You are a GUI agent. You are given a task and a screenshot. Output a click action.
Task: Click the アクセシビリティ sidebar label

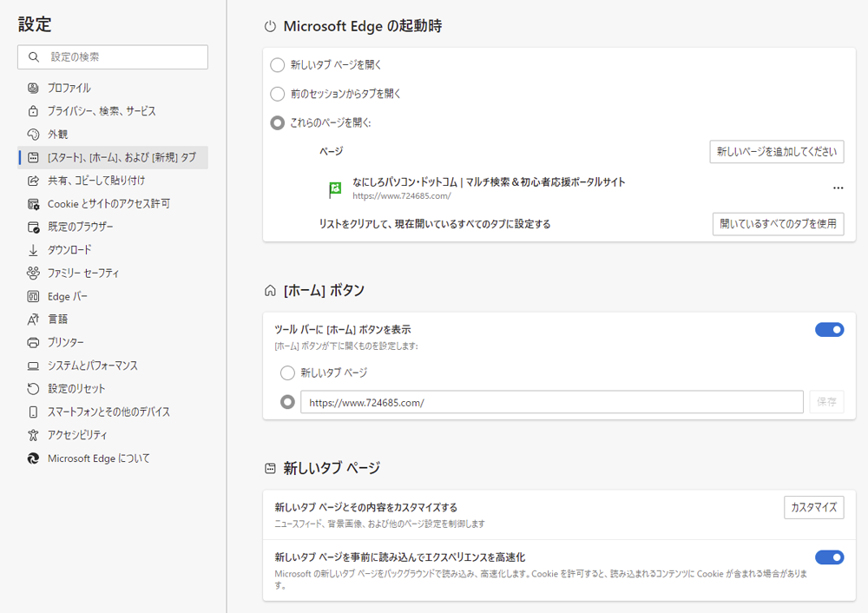click(x=77, y=435)
